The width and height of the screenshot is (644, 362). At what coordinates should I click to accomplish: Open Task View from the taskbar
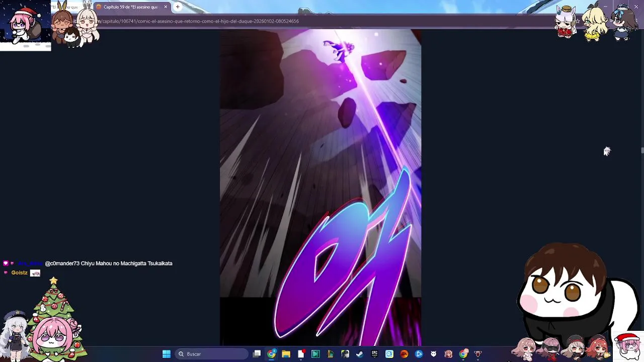click(x=257, y=354)
